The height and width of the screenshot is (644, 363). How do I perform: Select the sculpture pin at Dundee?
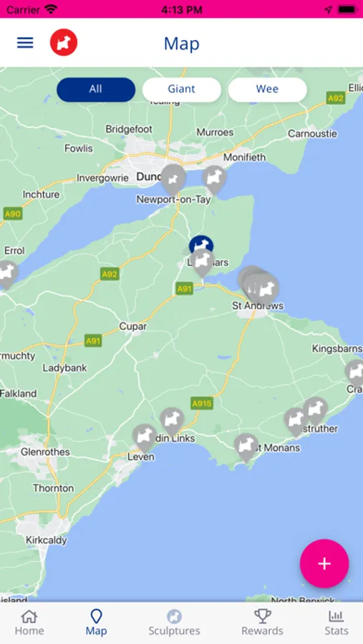tap(173, 179)
